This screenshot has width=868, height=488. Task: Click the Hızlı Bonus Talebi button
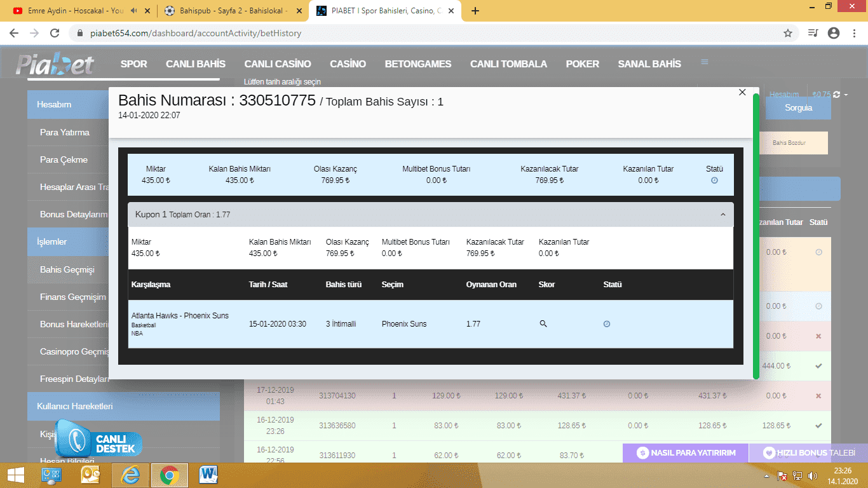808,453
